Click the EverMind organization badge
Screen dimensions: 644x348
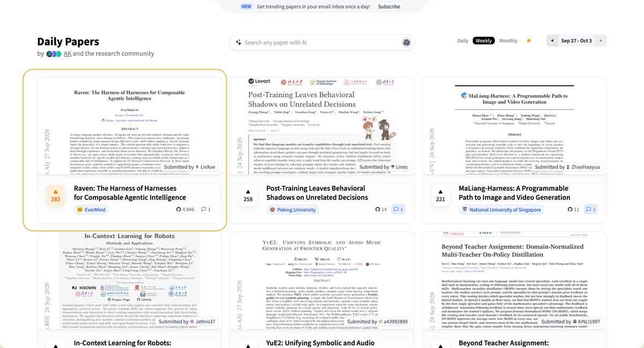click(x=91, y=209)
